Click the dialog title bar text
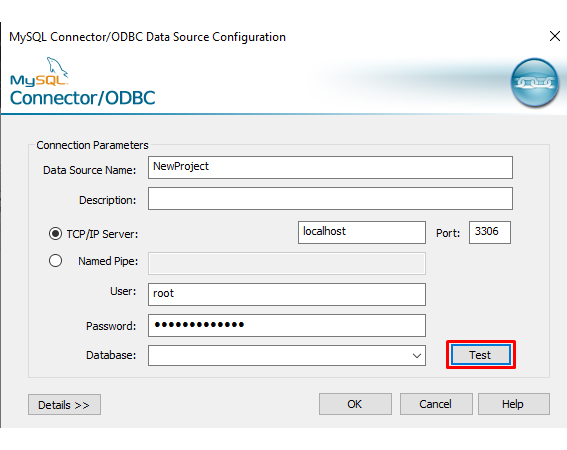 tap(147, 37)
